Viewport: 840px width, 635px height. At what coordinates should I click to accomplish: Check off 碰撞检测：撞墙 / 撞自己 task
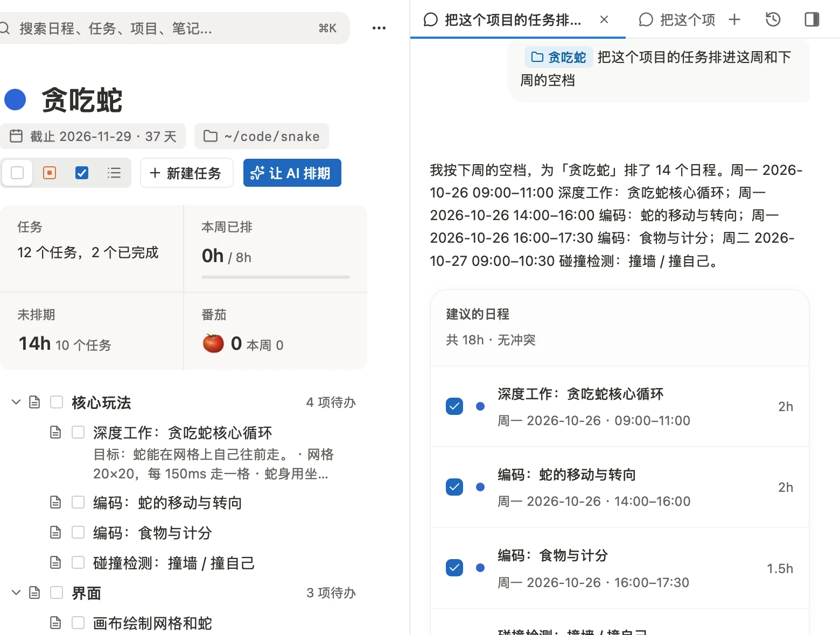coord(78,562)
